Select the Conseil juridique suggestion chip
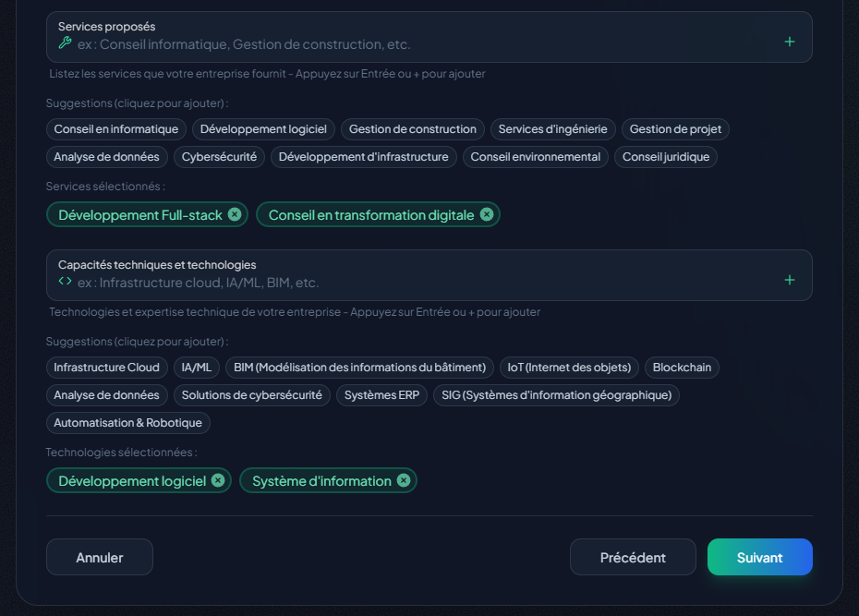 point(665,157)
